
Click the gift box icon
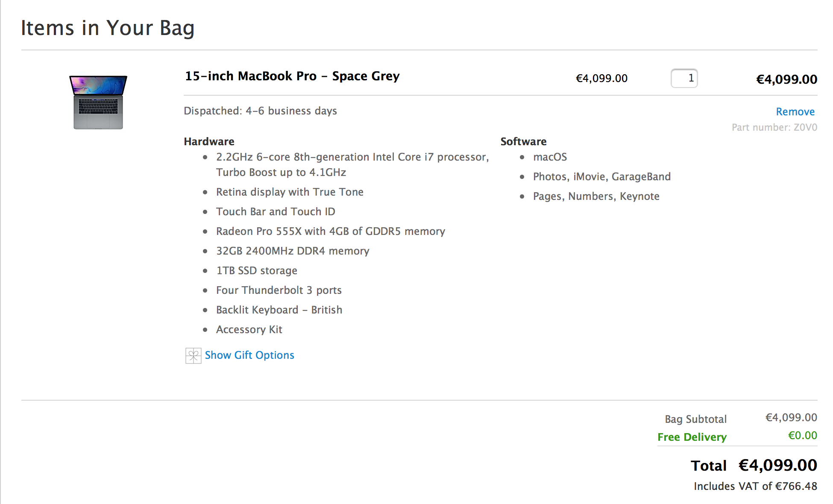tap(193, 355)
